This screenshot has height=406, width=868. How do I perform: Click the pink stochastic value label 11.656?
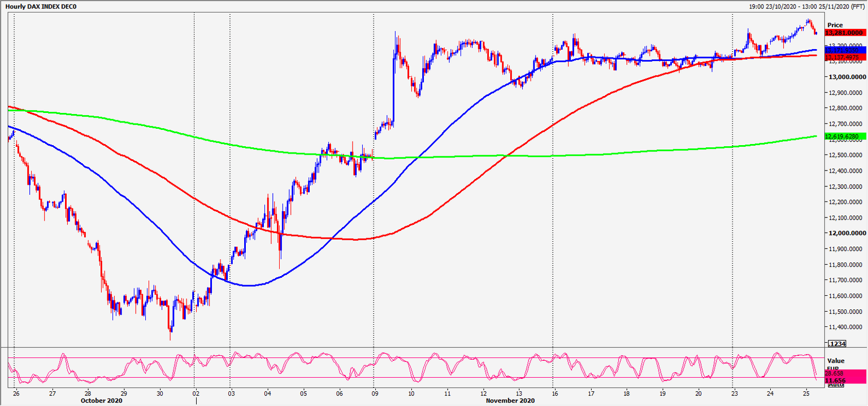835,381
